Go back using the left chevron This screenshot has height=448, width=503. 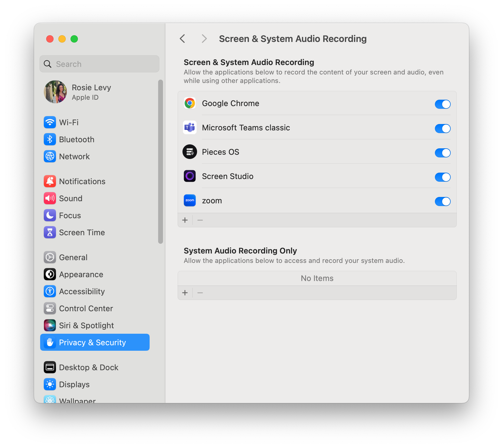182,39
